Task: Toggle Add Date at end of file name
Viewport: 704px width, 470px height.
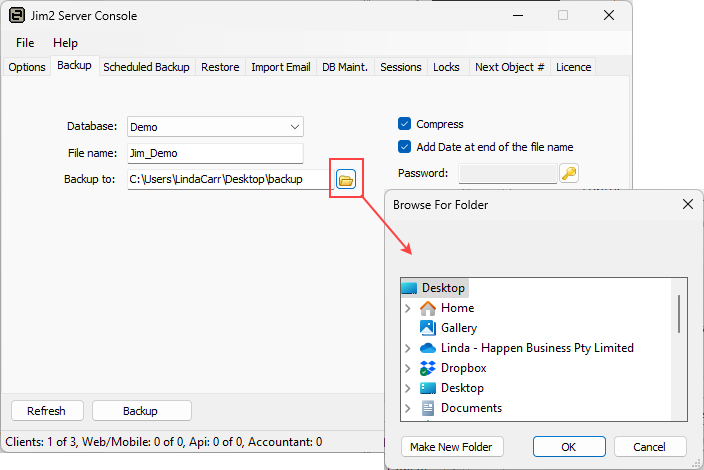Action: [404, 147]
